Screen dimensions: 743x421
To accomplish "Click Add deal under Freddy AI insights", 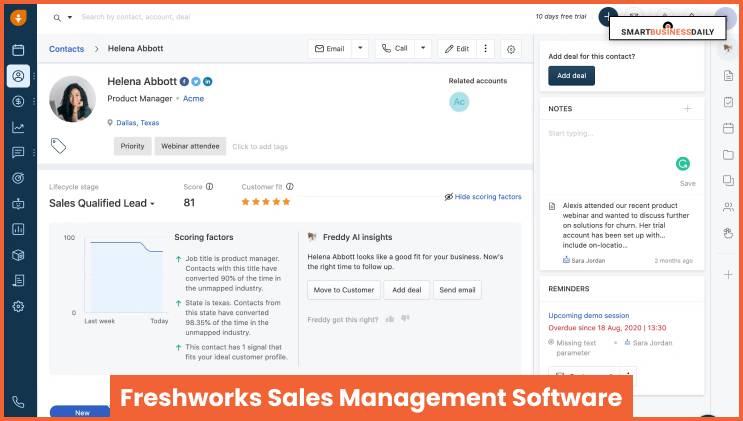I will click(407, 290).
